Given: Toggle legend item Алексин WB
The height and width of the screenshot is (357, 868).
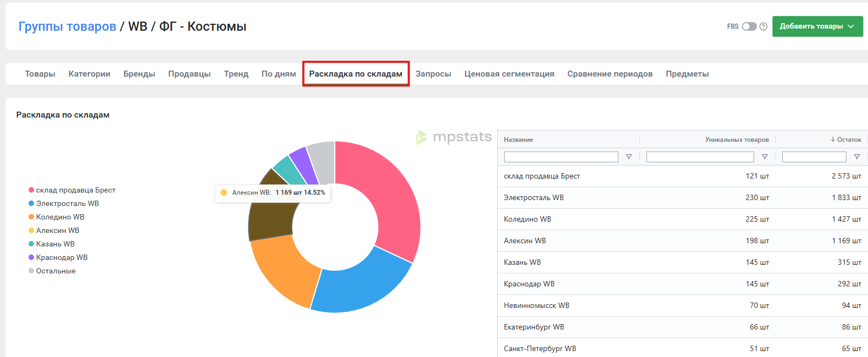Looking at the screenshot, I should click(x=54, y=230).
